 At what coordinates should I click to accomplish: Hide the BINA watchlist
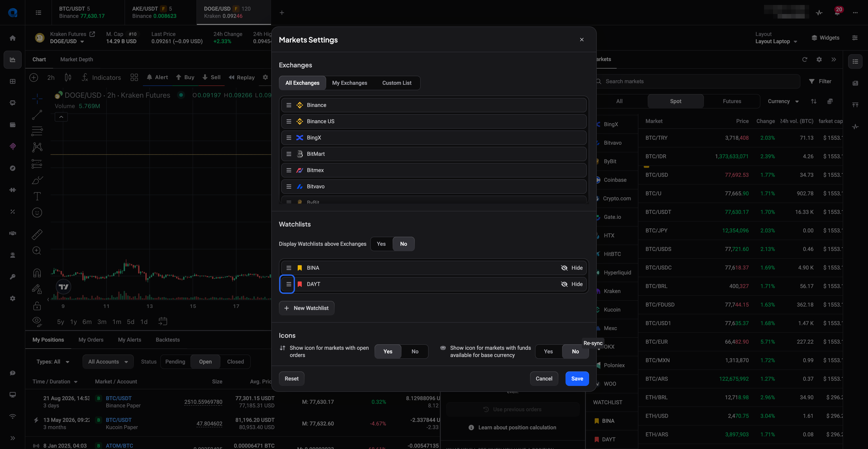[x=572, y=268]
